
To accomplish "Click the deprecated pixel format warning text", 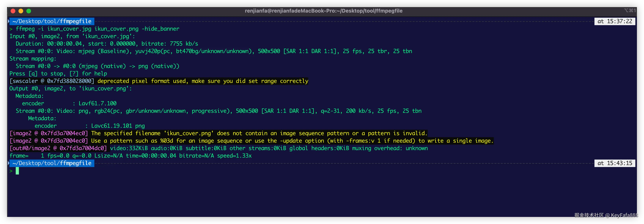I will click(x=202, y=81).
